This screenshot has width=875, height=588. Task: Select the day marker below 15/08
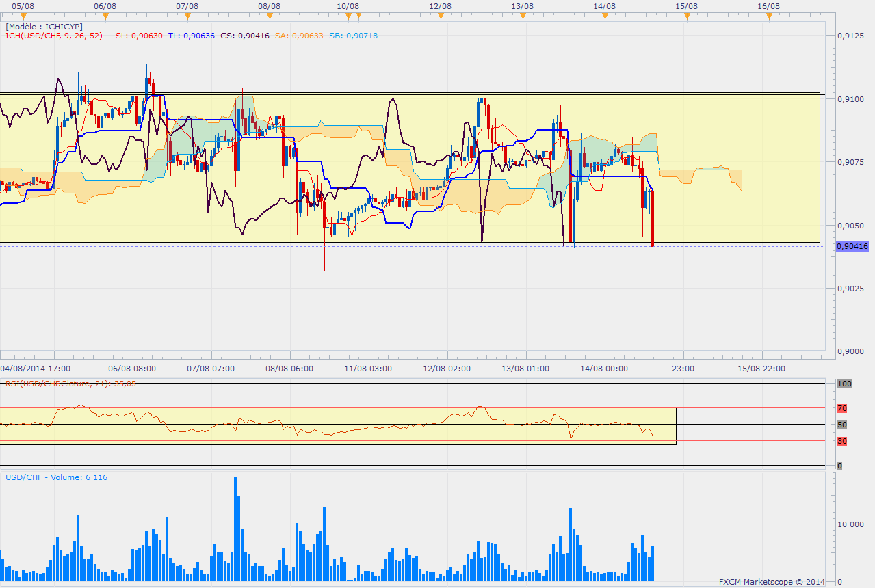coord(687,16)
